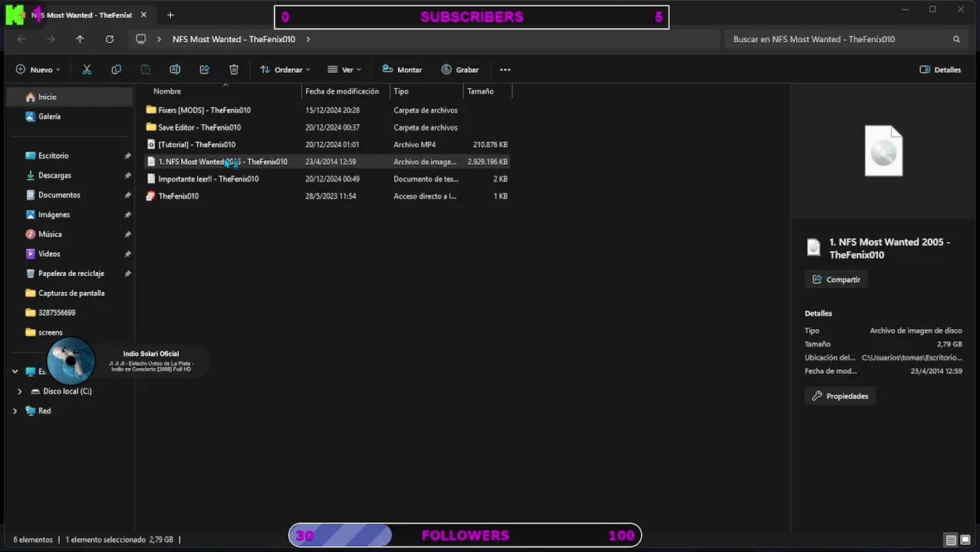Viewport: 980px width, 552px height.
Task: Click the Fixers MODS folder icon
Action: click(x=151, y=110)
